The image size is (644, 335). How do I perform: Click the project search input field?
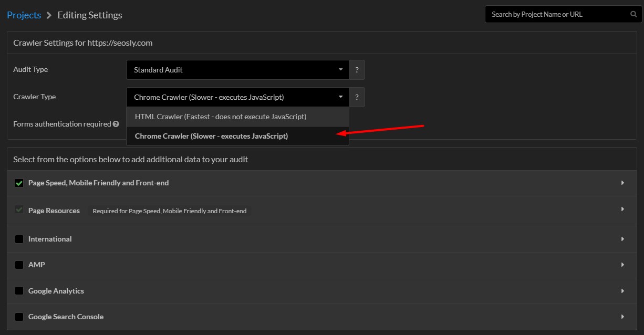(557, 14)
